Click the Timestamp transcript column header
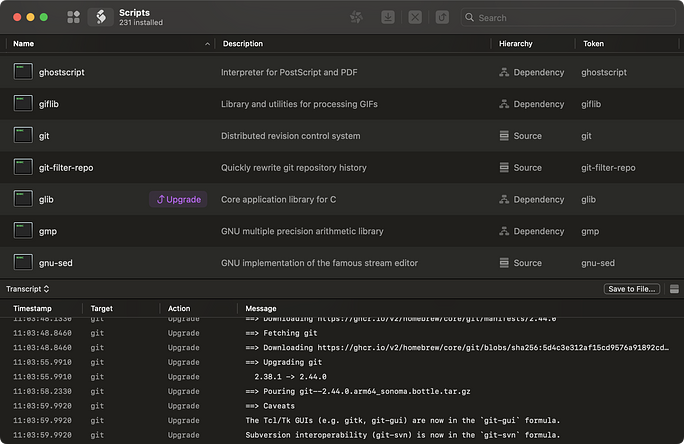This screenshot has height=444, width=684. [x=32, y=308]
